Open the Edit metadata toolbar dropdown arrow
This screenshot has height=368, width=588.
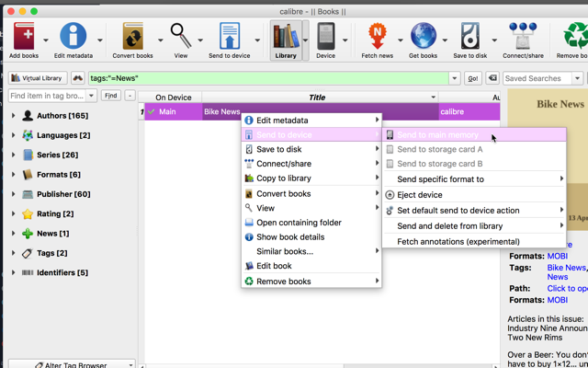pyautogui.click(x=100, y=40)
